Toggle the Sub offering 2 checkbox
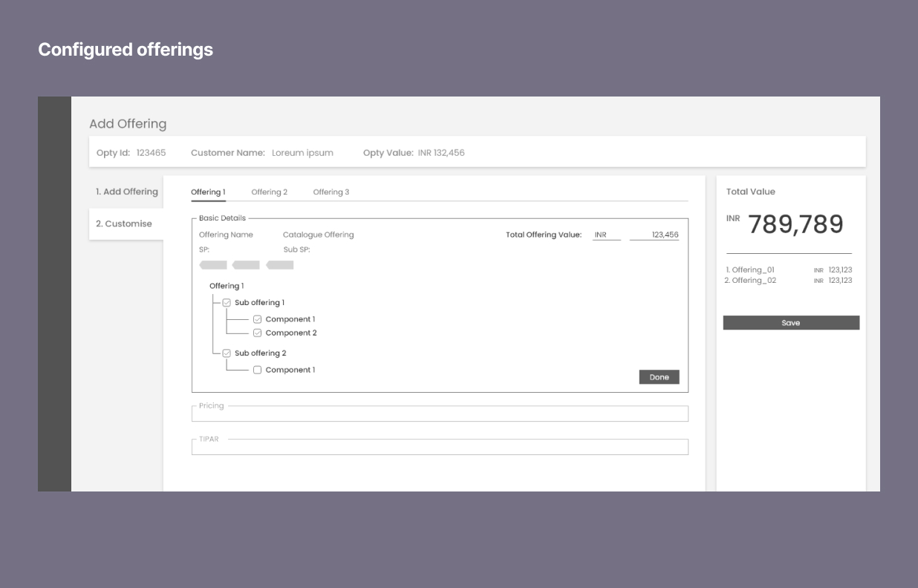The width and height of the screenshot is (918, 588). pyautogui.click(x=227, y=353)
